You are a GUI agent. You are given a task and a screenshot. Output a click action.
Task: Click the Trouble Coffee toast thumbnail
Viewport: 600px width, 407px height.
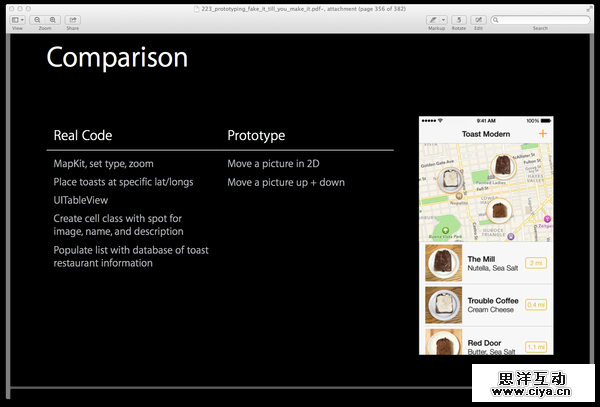tap(441, 304)
